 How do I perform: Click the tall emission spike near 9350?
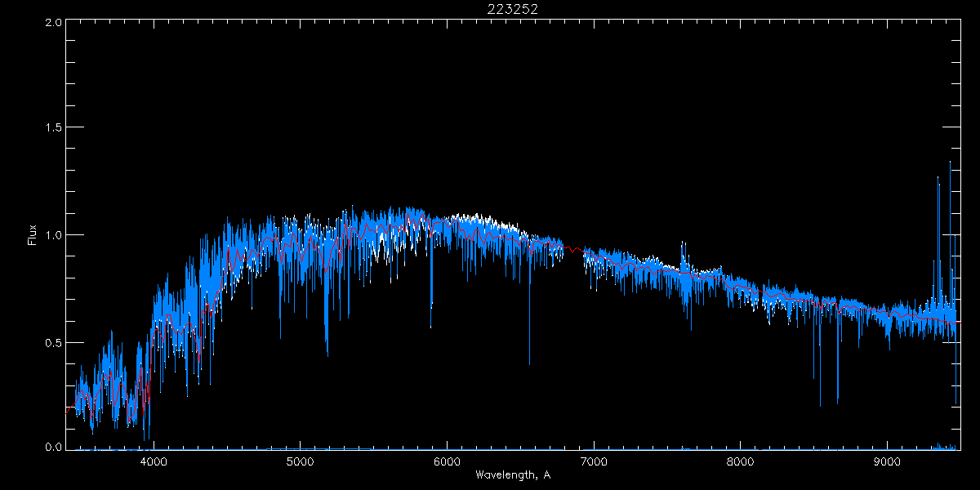pyautogui.click(x=938, y=237)
